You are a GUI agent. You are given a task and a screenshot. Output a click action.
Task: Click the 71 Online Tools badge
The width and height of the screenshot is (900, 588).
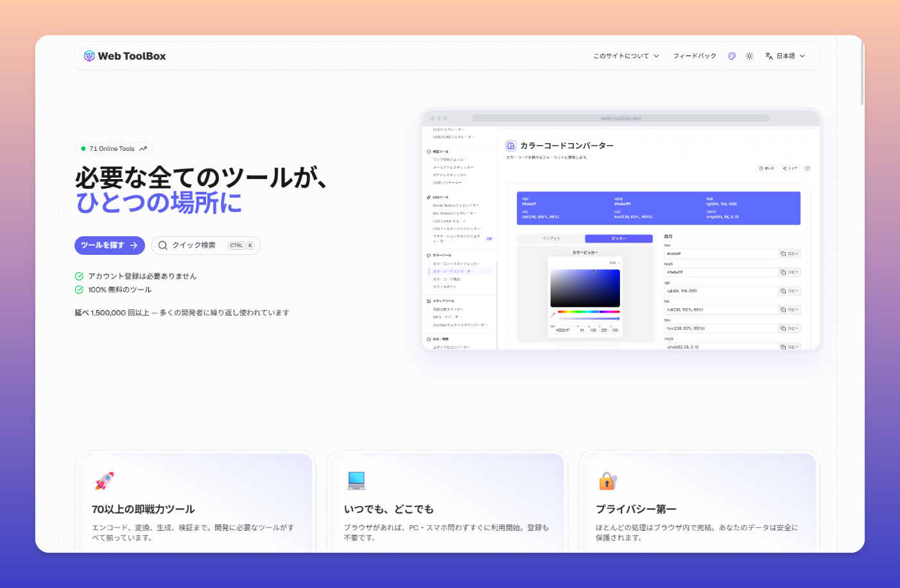coord(114,148)
